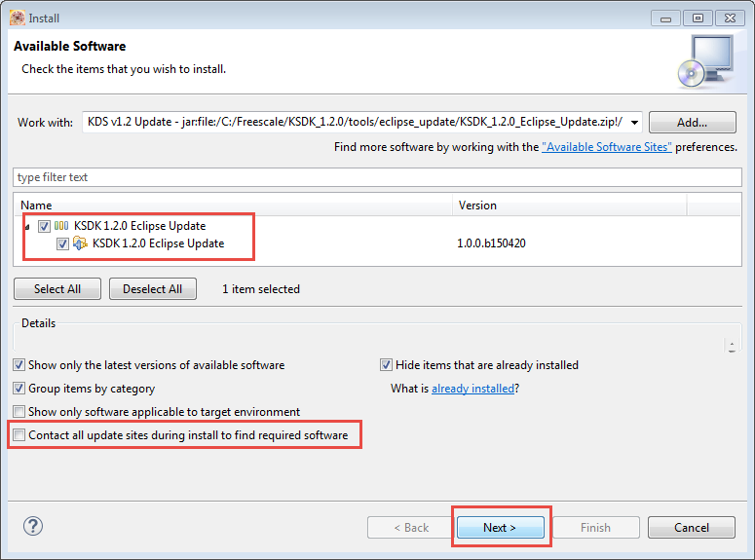The height and width of the screenshot is (560, 755).
Task: Toggle Show only the latest versions option
Action: coord(19,365)
